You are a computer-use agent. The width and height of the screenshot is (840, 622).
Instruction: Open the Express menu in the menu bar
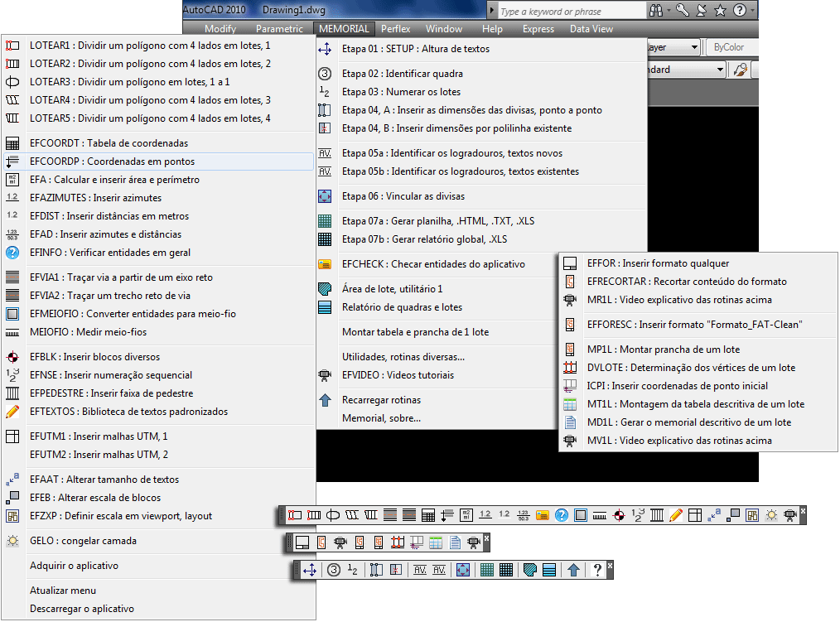click(538, 29)
